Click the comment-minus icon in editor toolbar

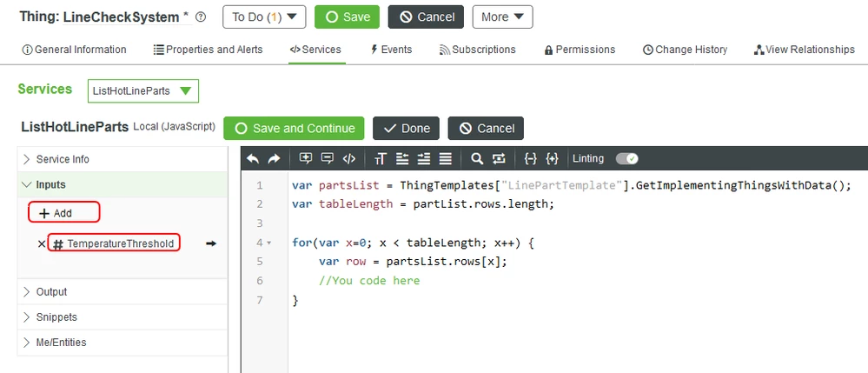pyautogui.click(x=328, y=158)
